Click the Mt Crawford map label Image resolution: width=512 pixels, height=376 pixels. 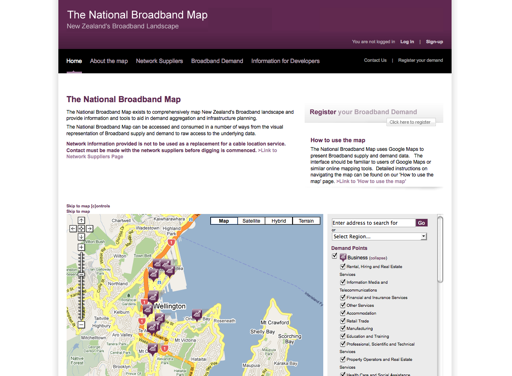(275, 322)
